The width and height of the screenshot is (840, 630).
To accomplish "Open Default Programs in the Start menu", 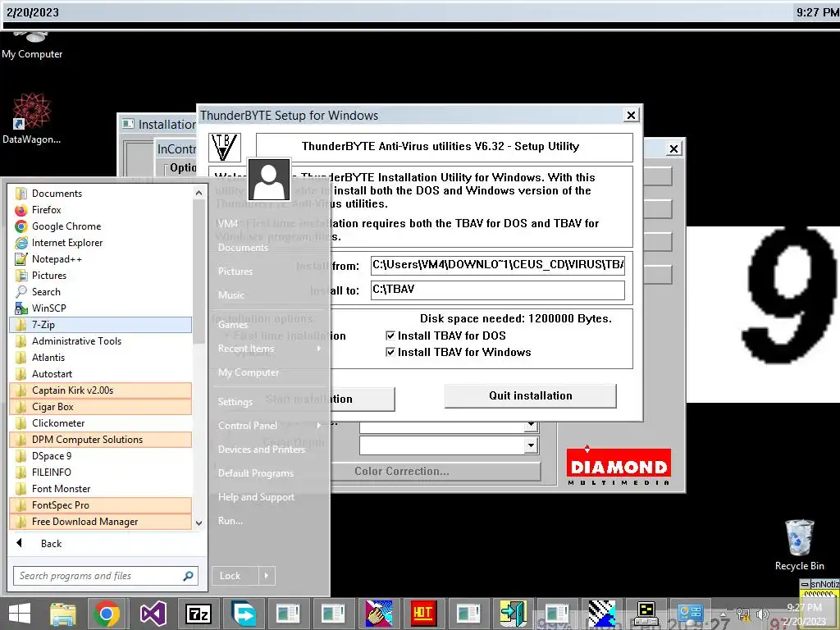I will 256,473.
